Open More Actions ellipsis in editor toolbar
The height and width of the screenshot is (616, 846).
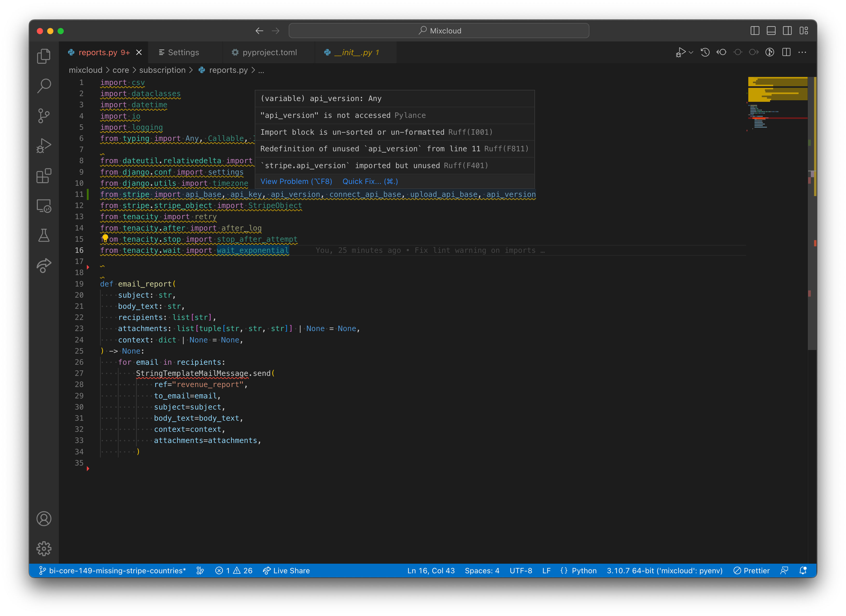pos(802,53)
